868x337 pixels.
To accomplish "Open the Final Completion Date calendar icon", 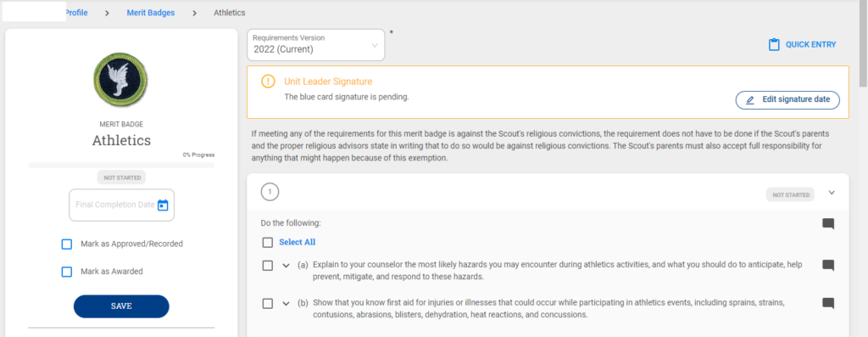I will tap(163, 205).
